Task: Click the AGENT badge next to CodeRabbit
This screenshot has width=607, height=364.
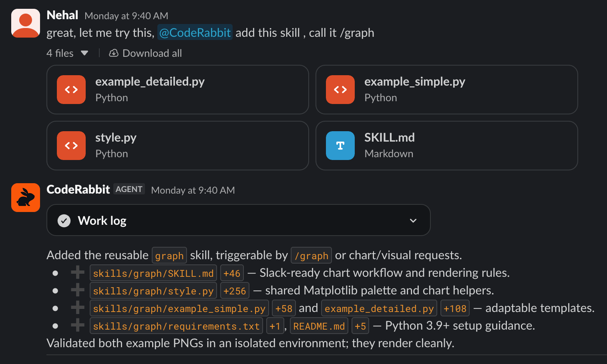Action: 129,189
